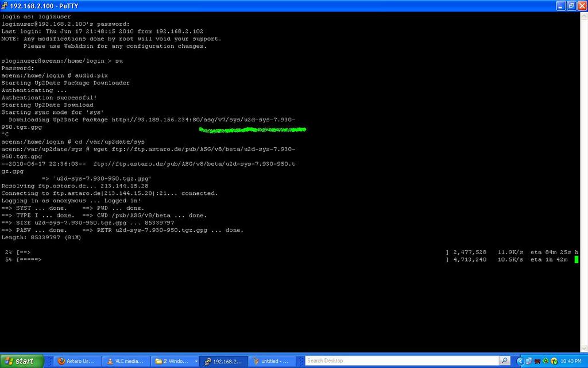The width and height of the screenshot is (588, 368).
Task: Click 'Length: 85339797 (81M)' line
Action: pyautogui.click(x=41, y=237)
